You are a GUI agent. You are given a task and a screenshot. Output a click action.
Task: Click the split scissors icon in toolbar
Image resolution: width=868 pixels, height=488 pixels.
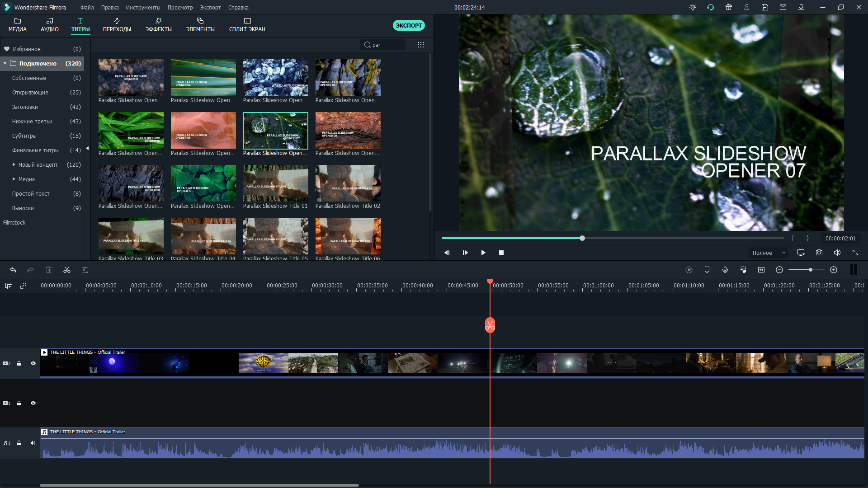click(67, 270)
